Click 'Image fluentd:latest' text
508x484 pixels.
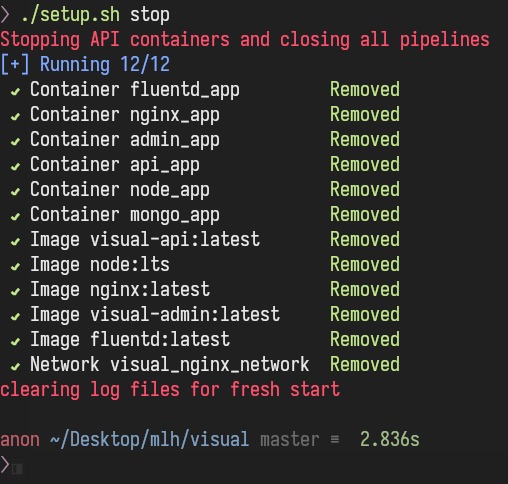tap(130, 340)
